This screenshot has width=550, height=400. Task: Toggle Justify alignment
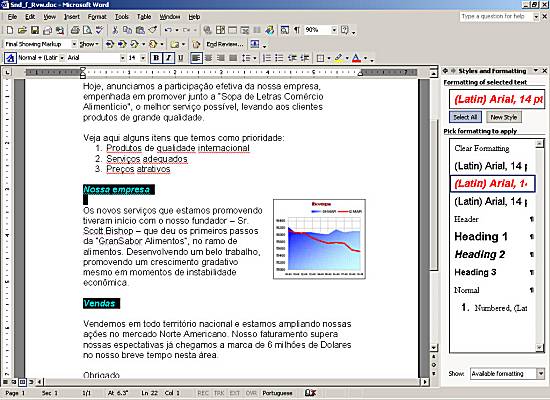pyautogui.click(x=233, y=58)
